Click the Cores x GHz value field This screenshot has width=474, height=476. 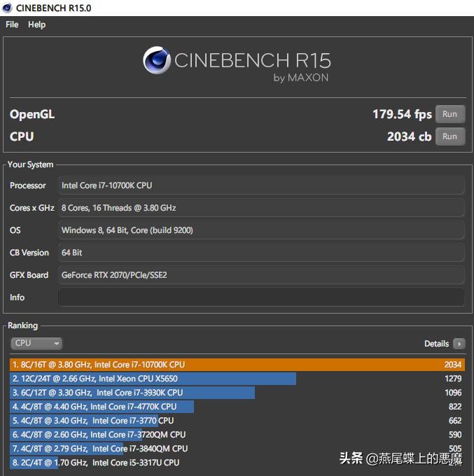261,208
